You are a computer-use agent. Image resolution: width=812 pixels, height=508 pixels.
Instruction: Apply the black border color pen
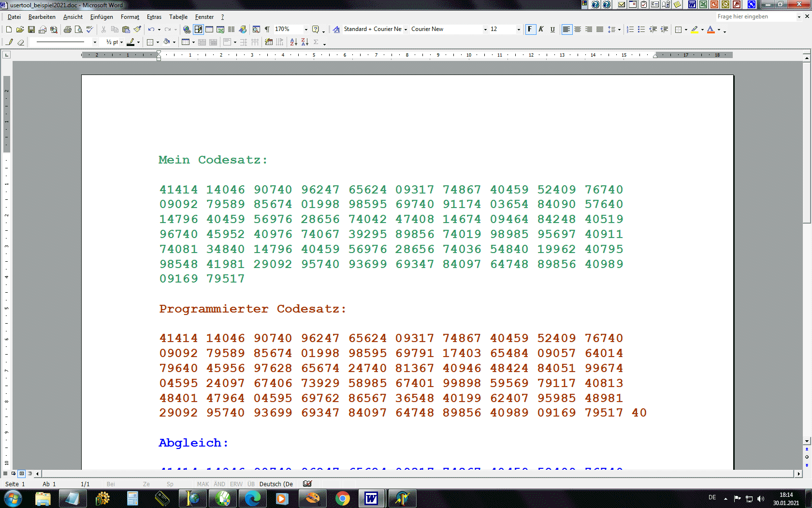coord(130,42)
